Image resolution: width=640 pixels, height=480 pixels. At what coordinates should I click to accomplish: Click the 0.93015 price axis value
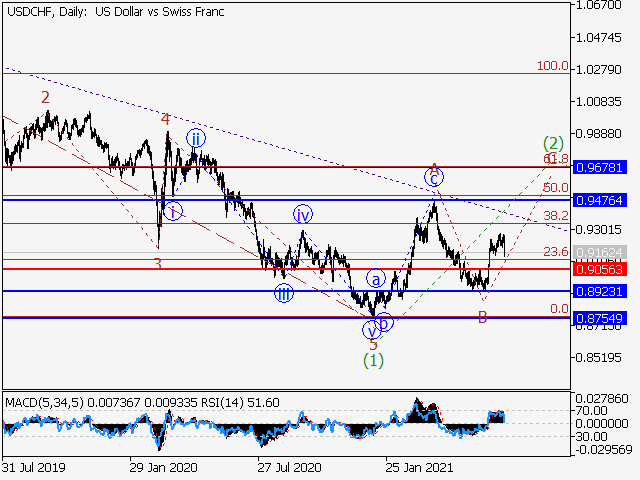[x=599, y=229]
